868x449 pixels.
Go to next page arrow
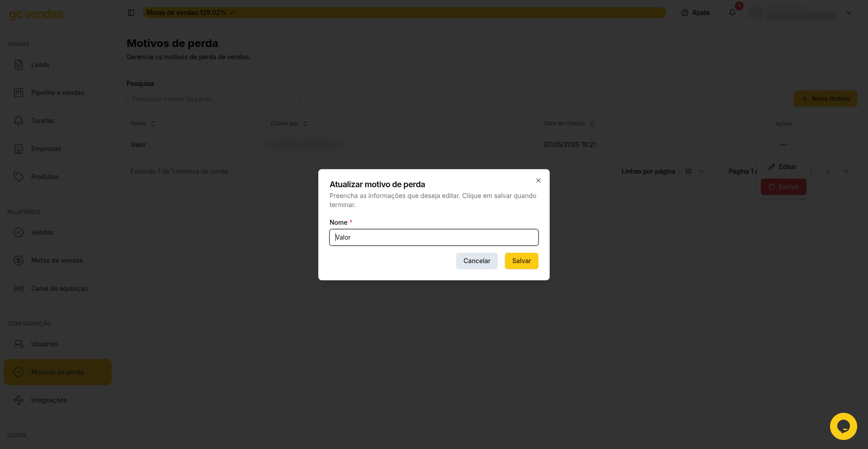[x=828, y=171]
